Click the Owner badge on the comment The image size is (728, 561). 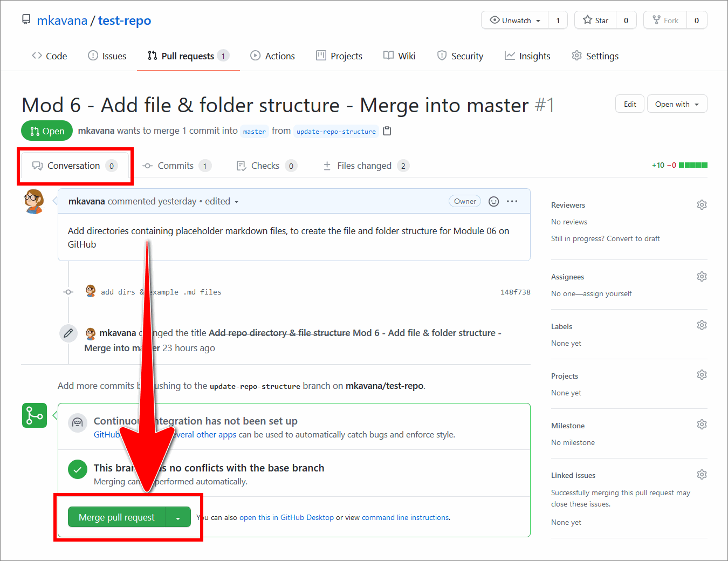click(465, 201)
